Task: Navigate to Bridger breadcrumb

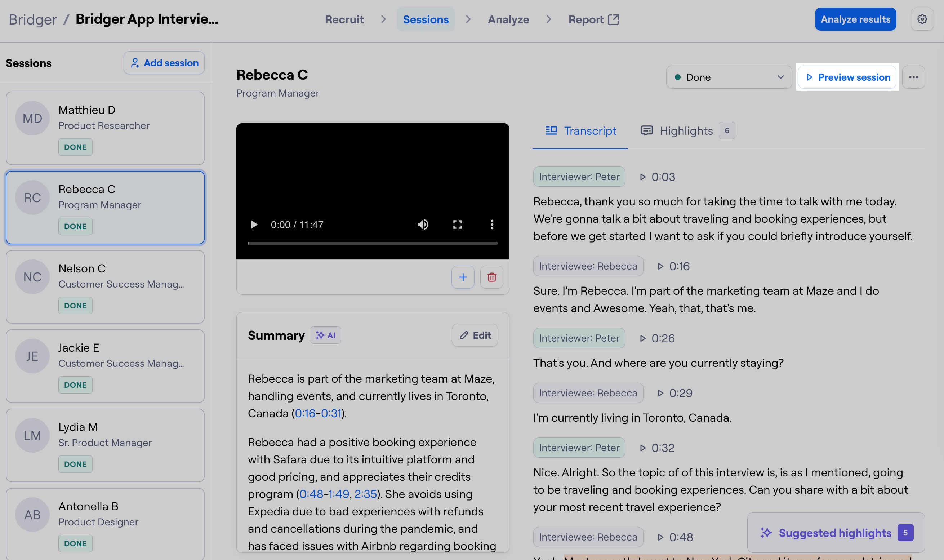Action: 33,19
